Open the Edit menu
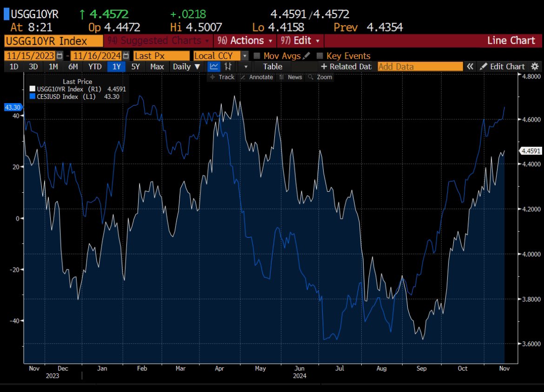The height and width of the screenshot is (392, 544). point(300,40)
